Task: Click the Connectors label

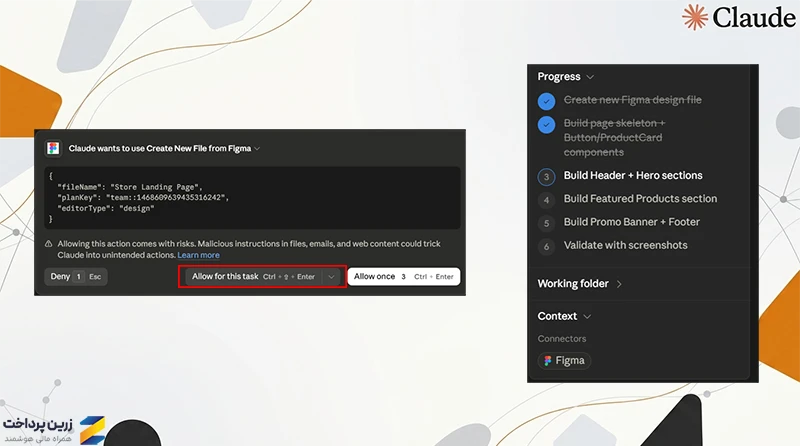Action: click(562, 339)
